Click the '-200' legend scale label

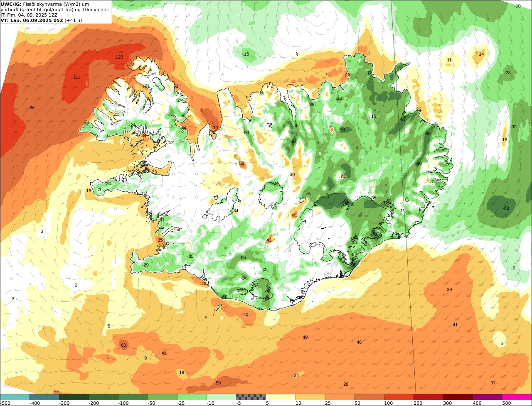(94, 403)
